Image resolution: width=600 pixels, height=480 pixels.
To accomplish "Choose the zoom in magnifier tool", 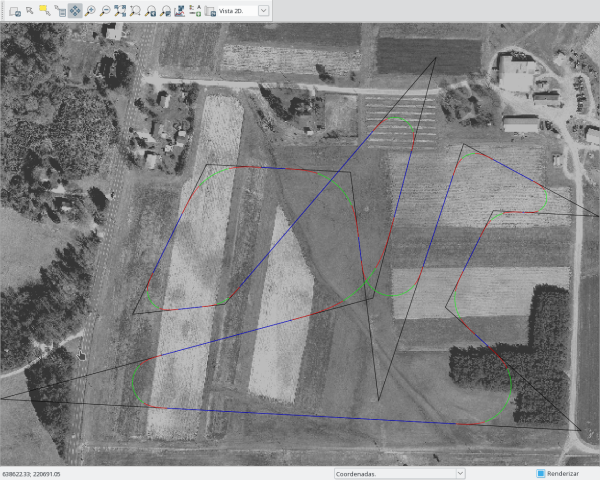I will [x=90, y=10].
